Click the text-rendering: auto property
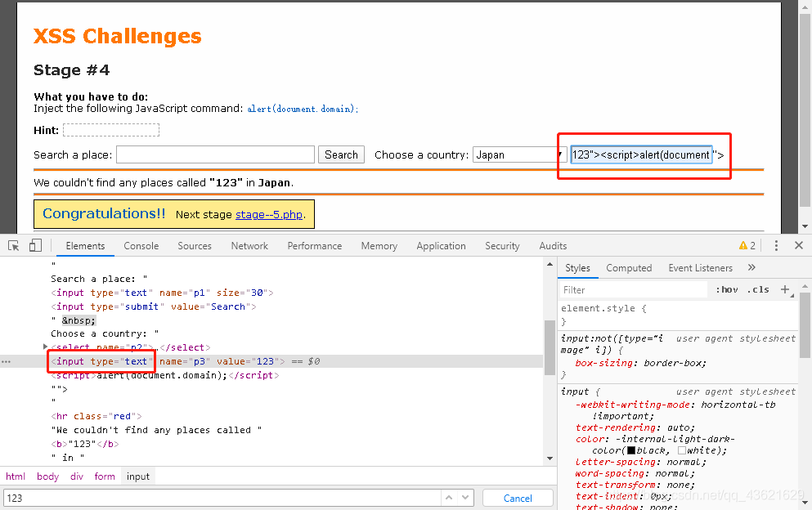812x510 pixels. tap(635, 427)
